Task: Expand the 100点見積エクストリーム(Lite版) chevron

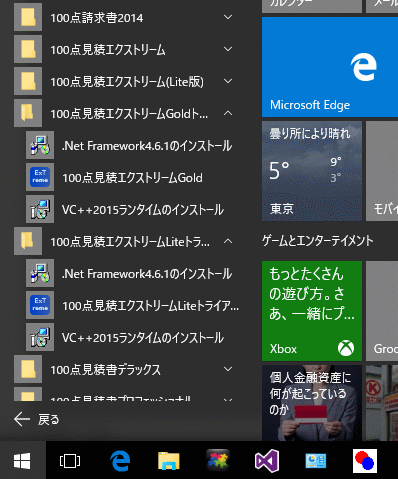Action: tap(228, 81)
